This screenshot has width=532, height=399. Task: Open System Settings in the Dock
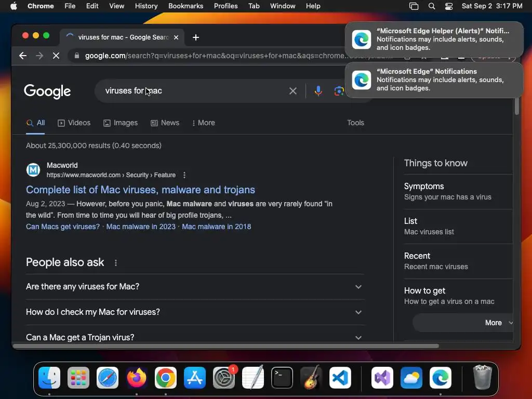[x=224, y=377]
